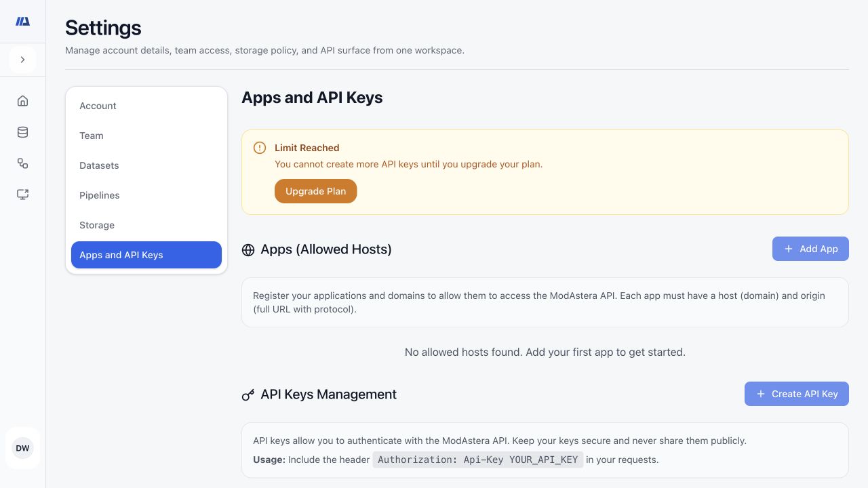
Task: Open the Home icon in sidebar
Action: pos(22,101)
